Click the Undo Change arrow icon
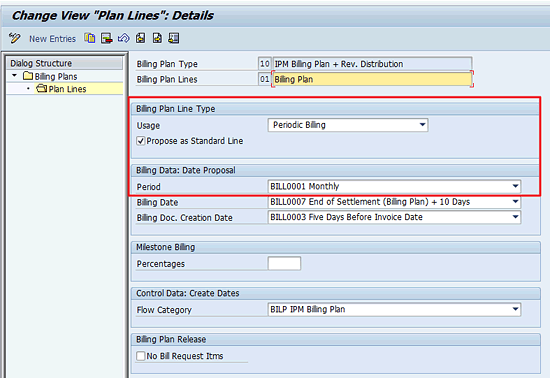This screenshot has height=378, width=550. coord(123,38)
